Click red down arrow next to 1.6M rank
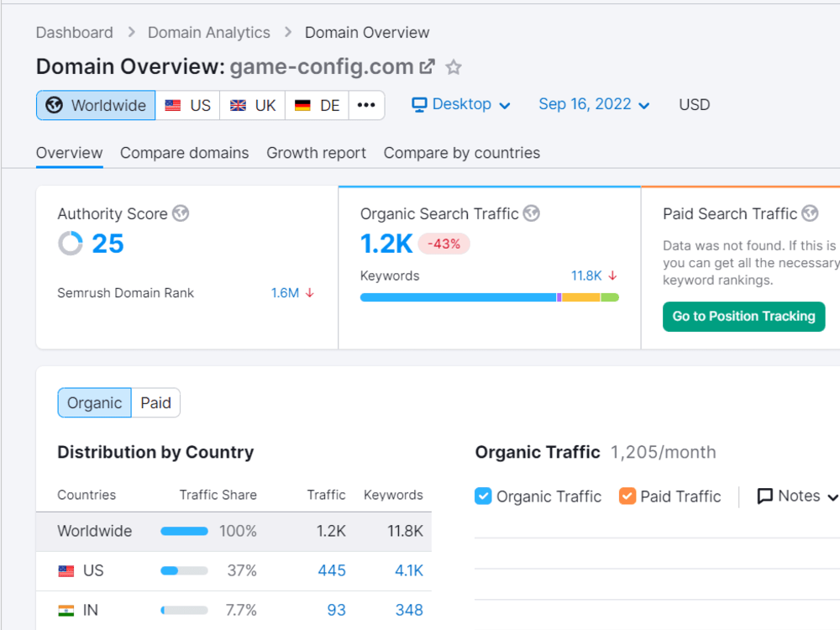Screen dimensions: 840x630 pyautogui.click(x=310, y=293)
